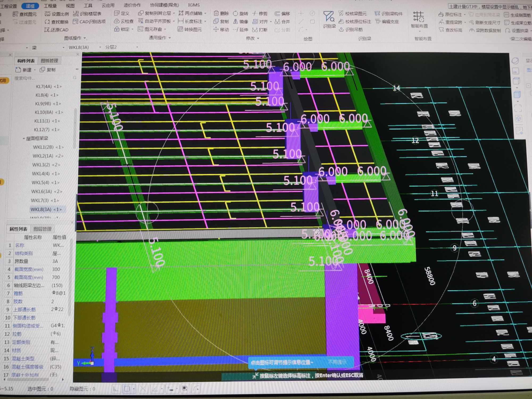Select WKL6(3A) in component list
Viewport: 532px width, 399px height.
[47, 192]
